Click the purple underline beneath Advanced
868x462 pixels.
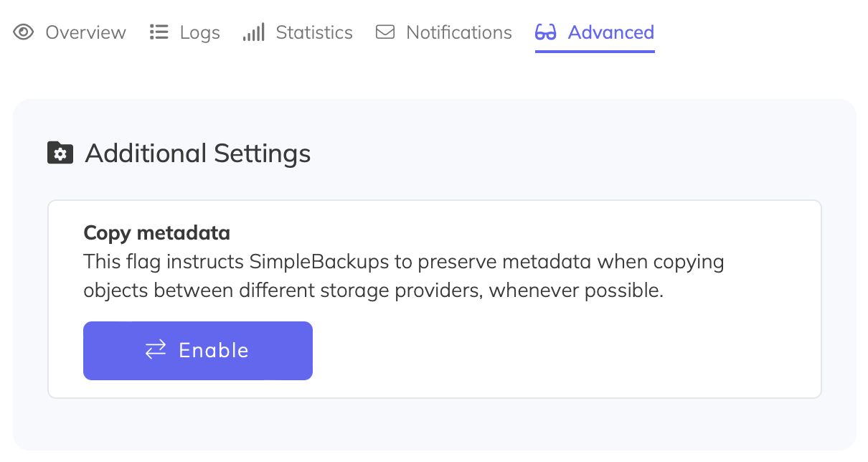[594, 51]
